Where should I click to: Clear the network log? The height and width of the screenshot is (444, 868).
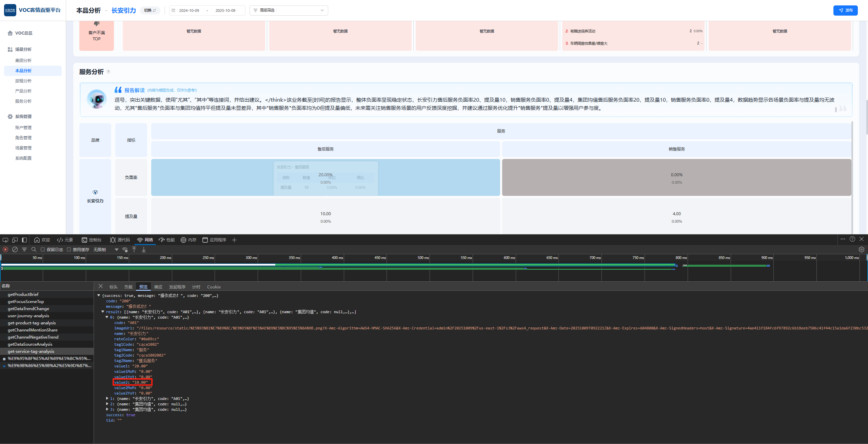15,249
